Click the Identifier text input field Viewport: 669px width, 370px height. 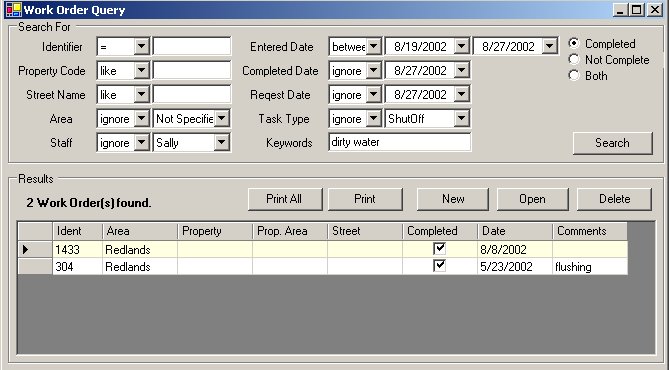[x=192, y=46]
